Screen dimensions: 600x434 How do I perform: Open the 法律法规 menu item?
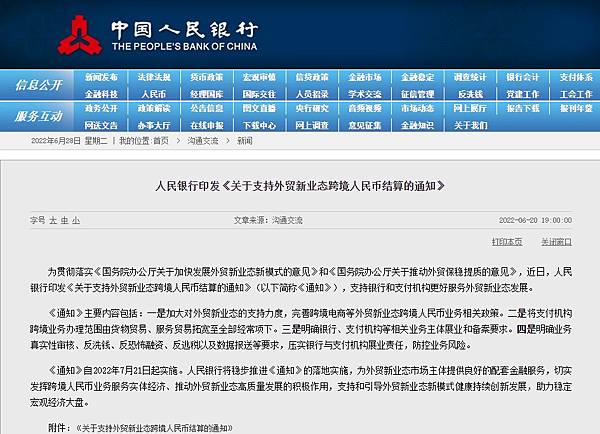[154, 77]
